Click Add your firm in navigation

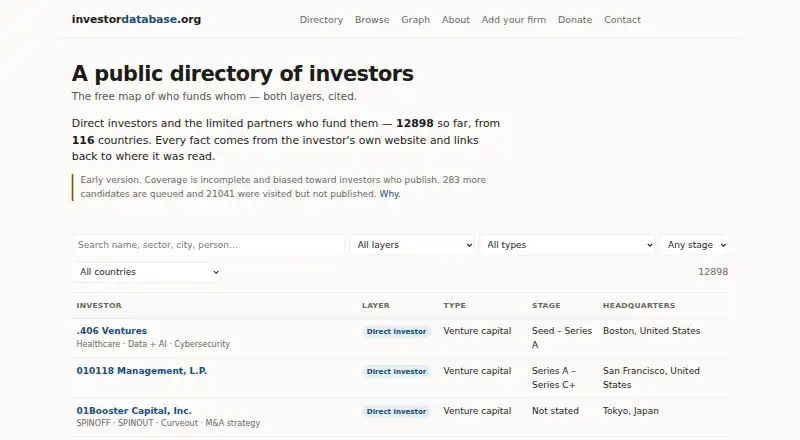[x=514, y=20]
